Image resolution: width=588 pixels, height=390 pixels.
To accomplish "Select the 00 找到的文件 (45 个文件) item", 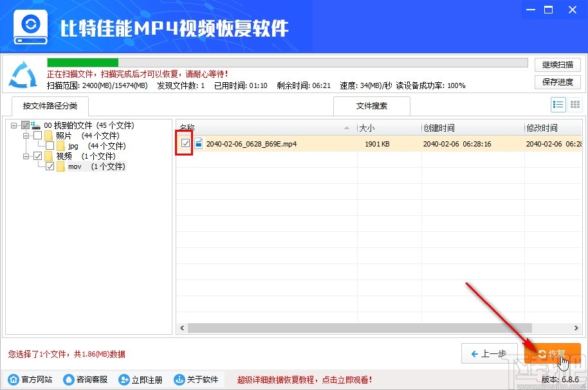I will tap(89, 125).
